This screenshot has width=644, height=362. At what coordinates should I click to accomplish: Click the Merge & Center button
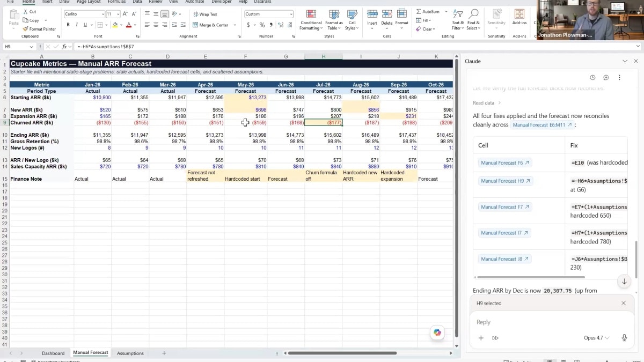click(210, 25)
